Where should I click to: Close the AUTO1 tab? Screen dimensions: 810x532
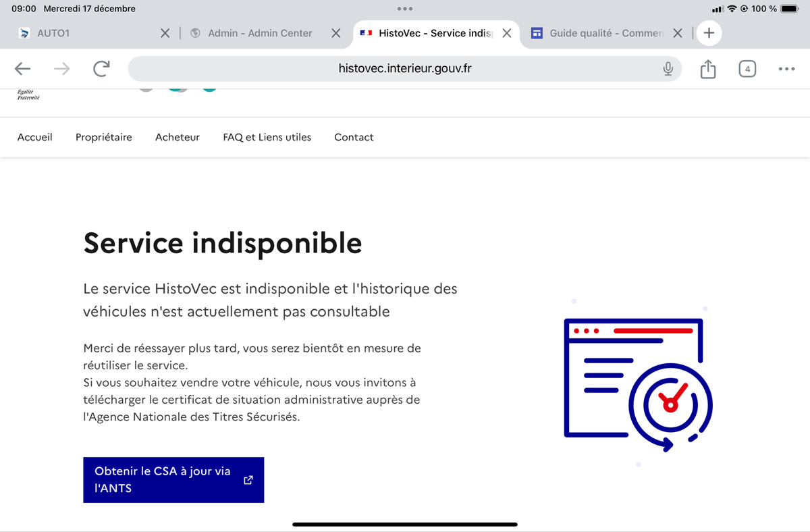165,33
